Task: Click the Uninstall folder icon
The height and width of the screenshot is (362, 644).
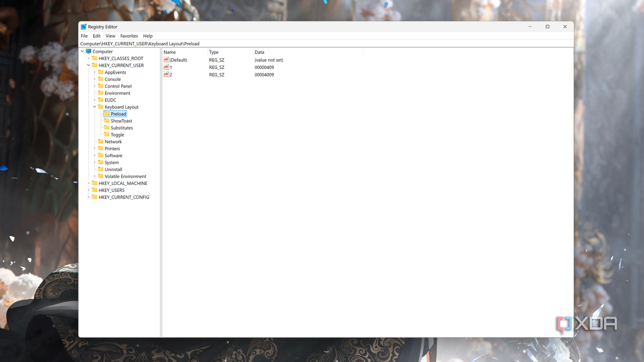Action: pyautogui.click(x=100, y=169)
